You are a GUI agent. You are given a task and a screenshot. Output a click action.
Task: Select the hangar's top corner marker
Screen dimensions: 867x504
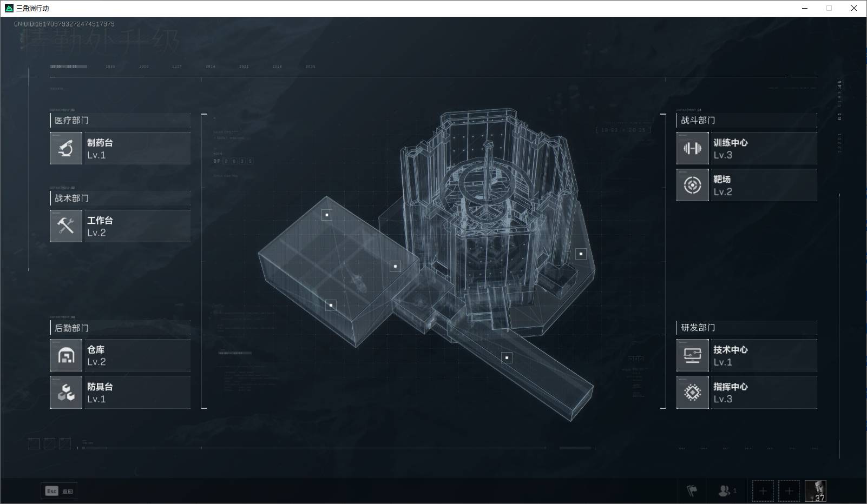pyautogui.click(x=327, y=215)
